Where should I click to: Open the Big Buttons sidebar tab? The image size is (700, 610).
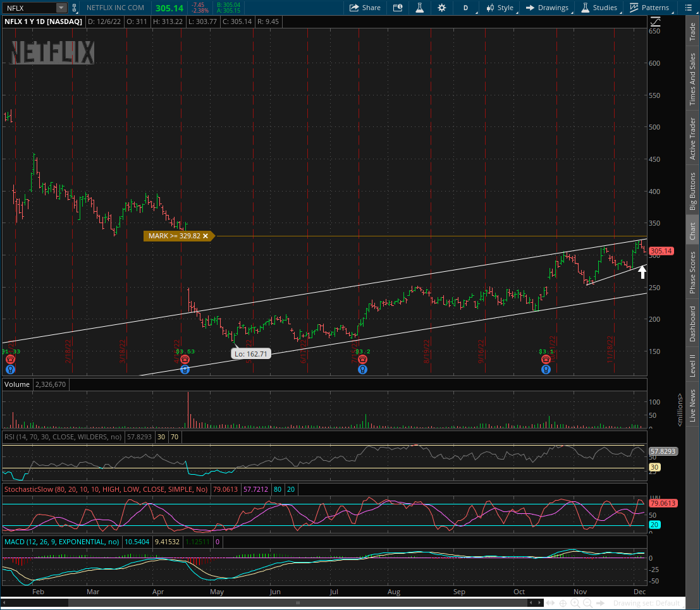(x=692, y=191)
